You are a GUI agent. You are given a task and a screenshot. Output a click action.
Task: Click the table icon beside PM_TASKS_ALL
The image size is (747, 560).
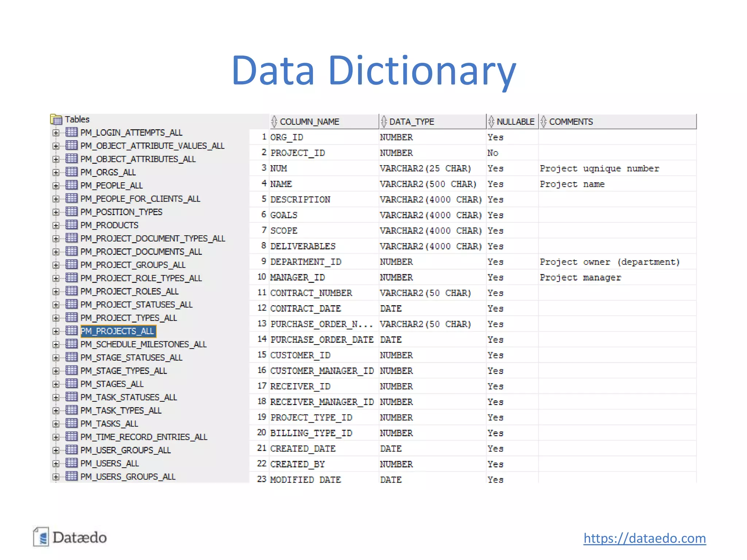(71, 423)
